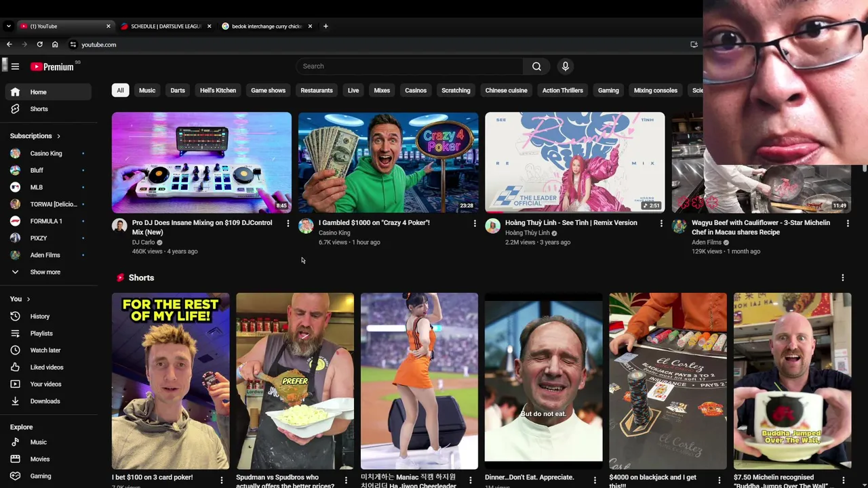The image size is (868, 488).
Task: Open Liked videos
Action: tap(47, 367)
